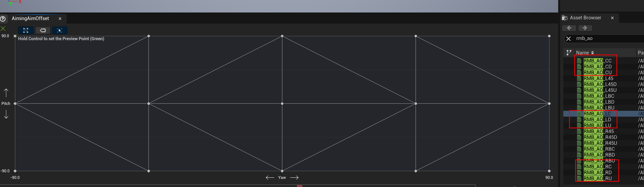Click the green preview point marker at top-left
This screenshot has width=644, height=187.
[3, 28]
